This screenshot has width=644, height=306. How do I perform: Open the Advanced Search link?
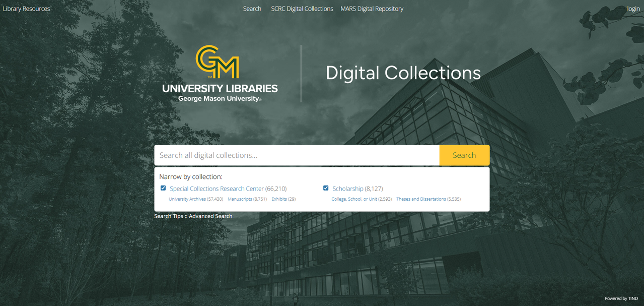pyautogui.click(x=210, y=216)
